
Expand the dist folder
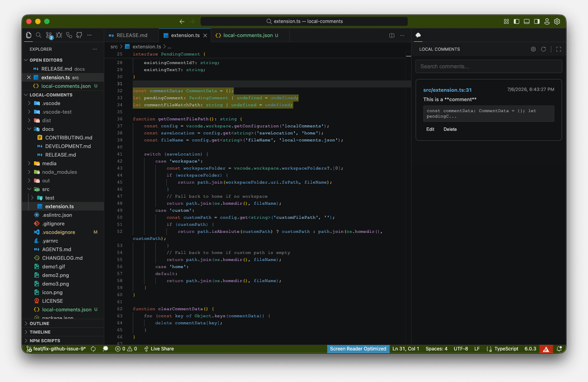63,121
